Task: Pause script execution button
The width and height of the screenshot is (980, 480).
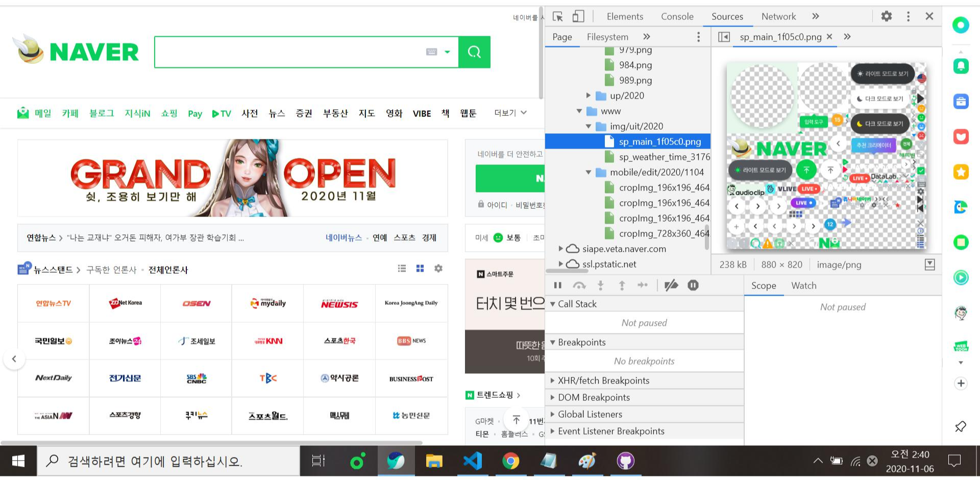Action: [x=557, y=285]
